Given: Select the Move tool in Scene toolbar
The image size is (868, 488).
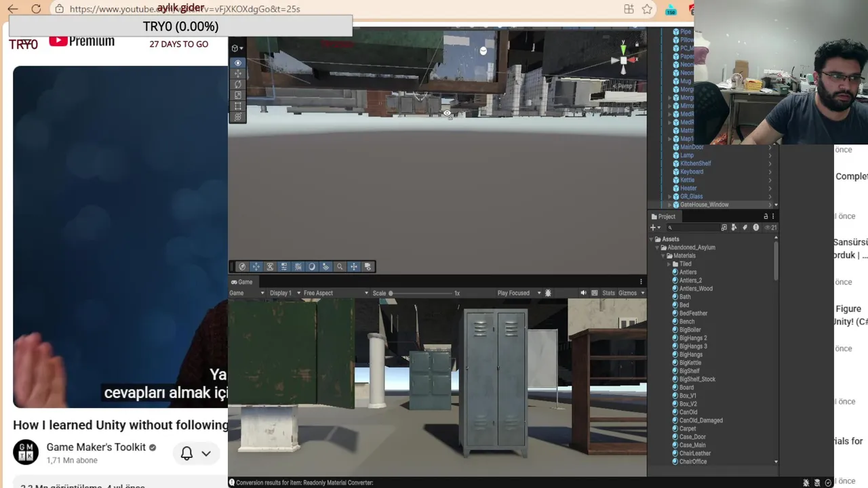Looking at the screenshot, I should 237,74.
